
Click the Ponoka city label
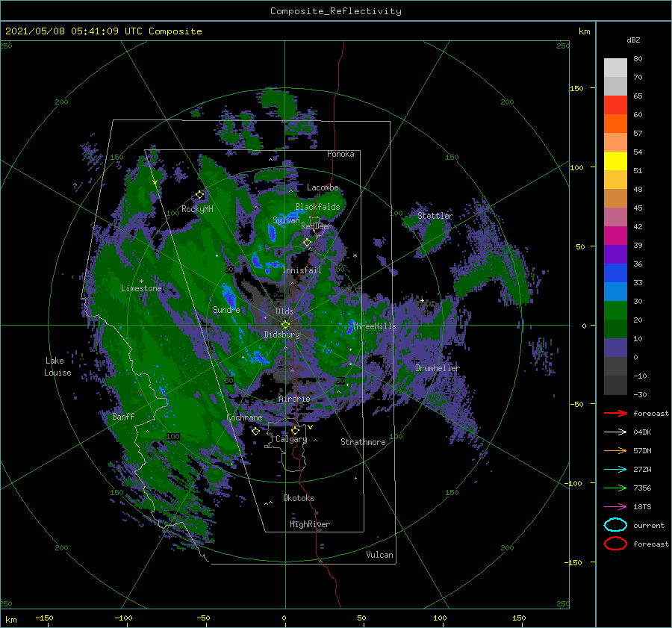coord(340,154)
